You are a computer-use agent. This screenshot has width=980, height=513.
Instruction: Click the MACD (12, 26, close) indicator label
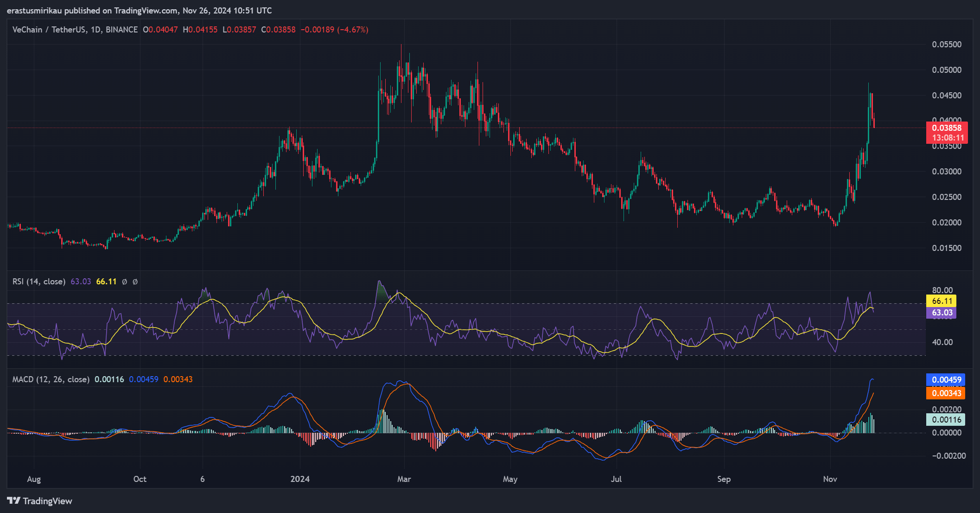tap(51, 379)
